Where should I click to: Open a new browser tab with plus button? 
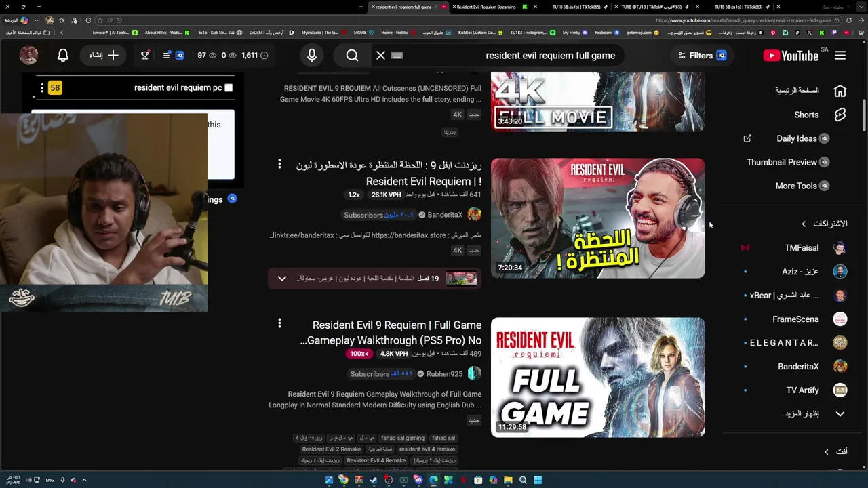[x=361, y=7]
